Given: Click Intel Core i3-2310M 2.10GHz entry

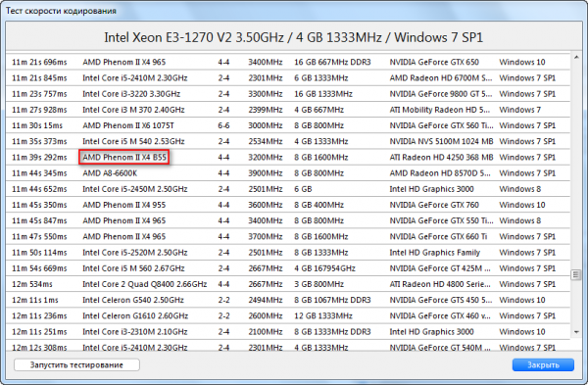Looking at the screenshot, I should pyautogui.click(x=135, y=332).
